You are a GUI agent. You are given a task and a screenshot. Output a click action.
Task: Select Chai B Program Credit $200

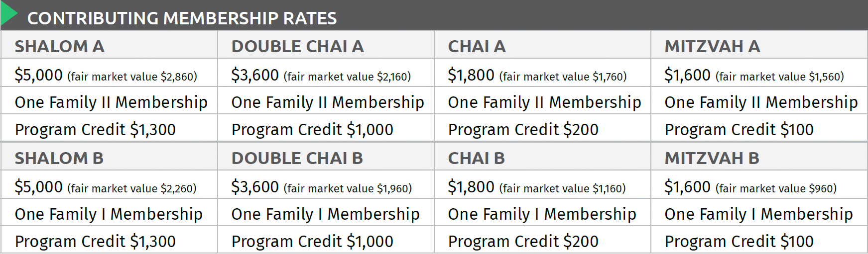point(523,242)
